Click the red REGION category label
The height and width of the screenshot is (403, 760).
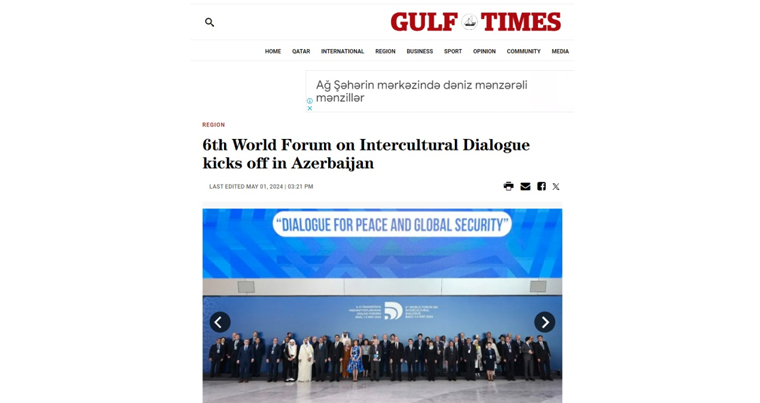214,125
